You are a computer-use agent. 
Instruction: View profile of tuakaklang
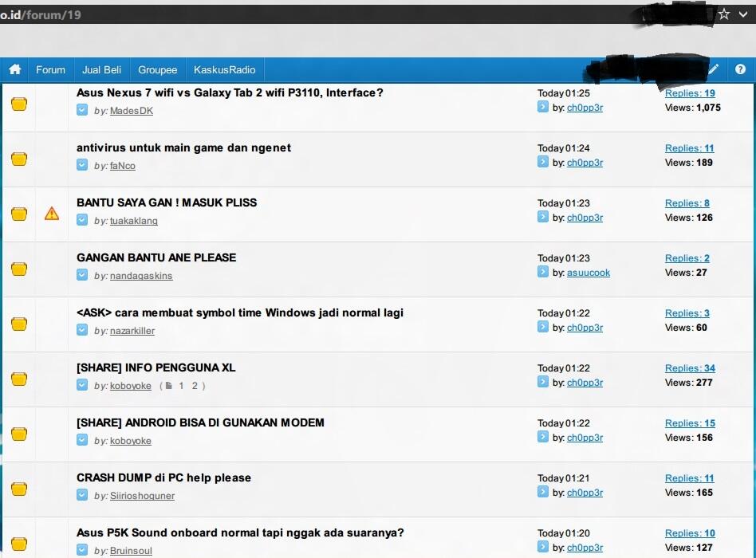click(133, 221)
